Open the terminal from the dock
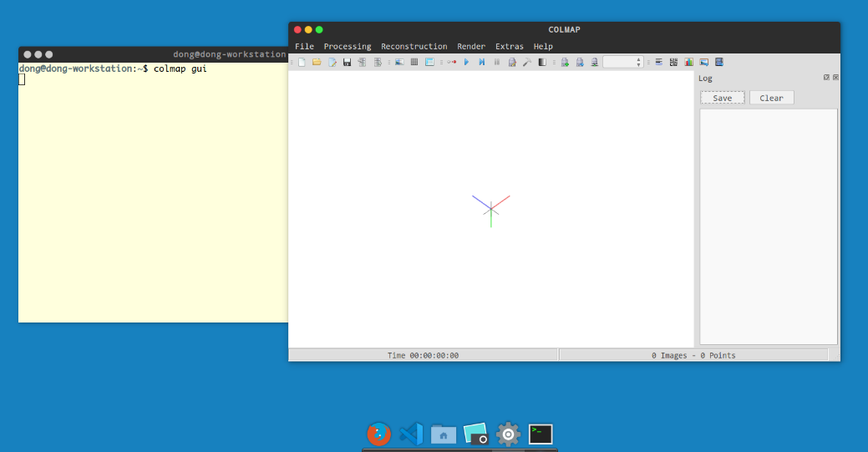 [541, 434]
